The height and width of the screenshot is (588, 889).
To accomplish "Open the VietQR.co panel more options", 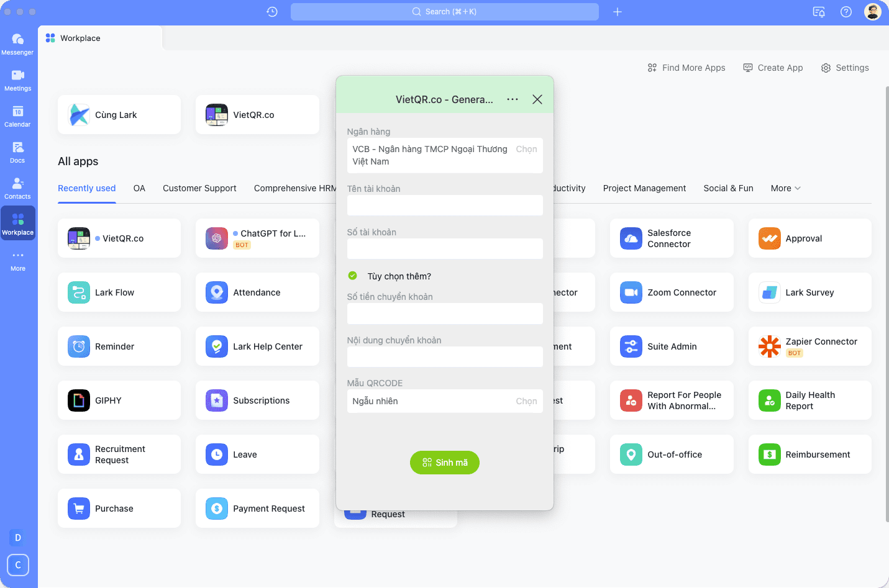I will tap(513, 99).
